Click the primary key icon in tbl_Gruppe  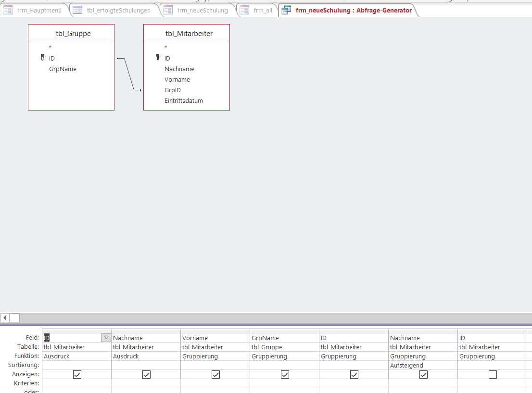click(42, 57)
